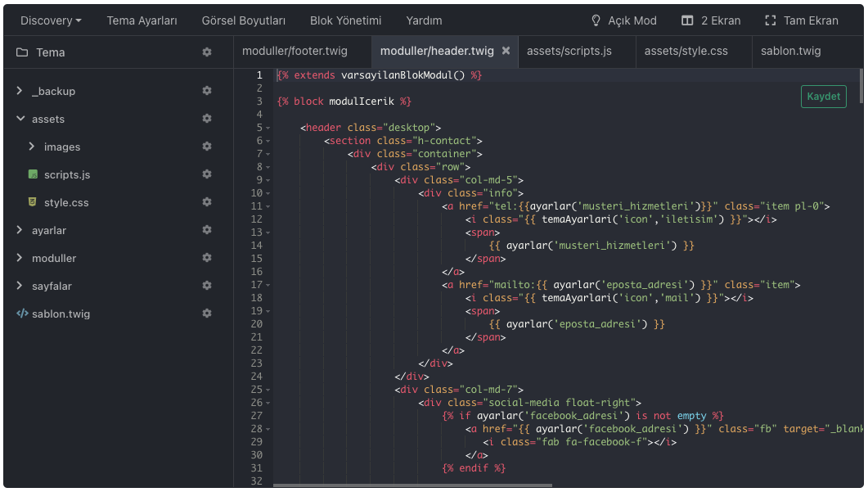Screen dimensions: 868x492
Task: Click the editor horizontal scrollbar
Action: click(x=413, y=485)
